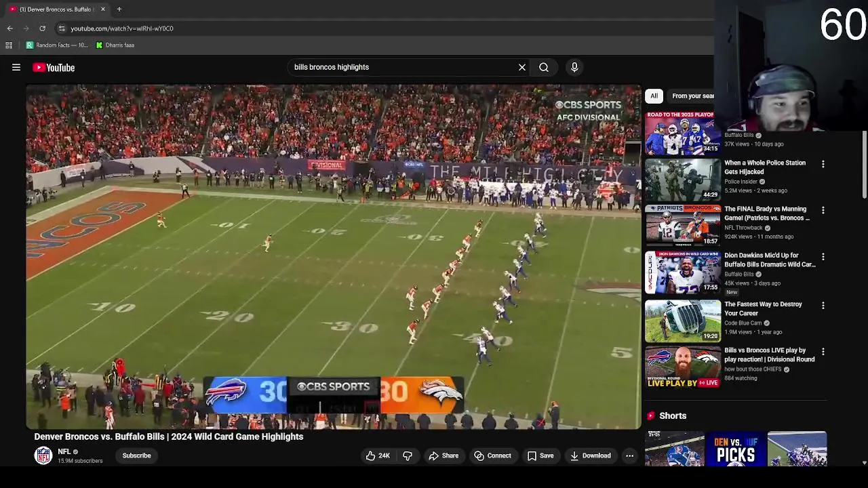
Task: Open the how bout those CHIEFS channel
Action: 753,369
